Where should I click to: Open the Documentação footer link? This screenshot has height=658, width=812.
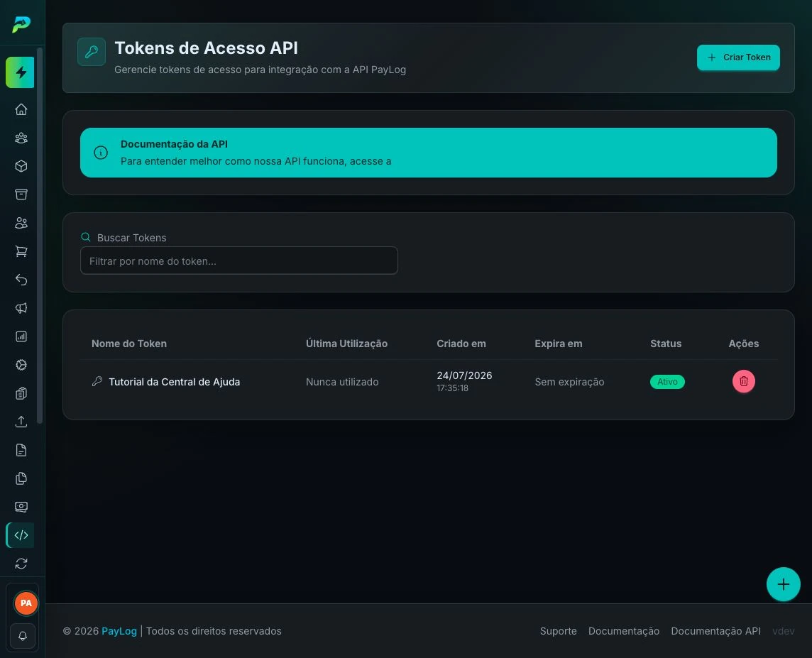624,631
